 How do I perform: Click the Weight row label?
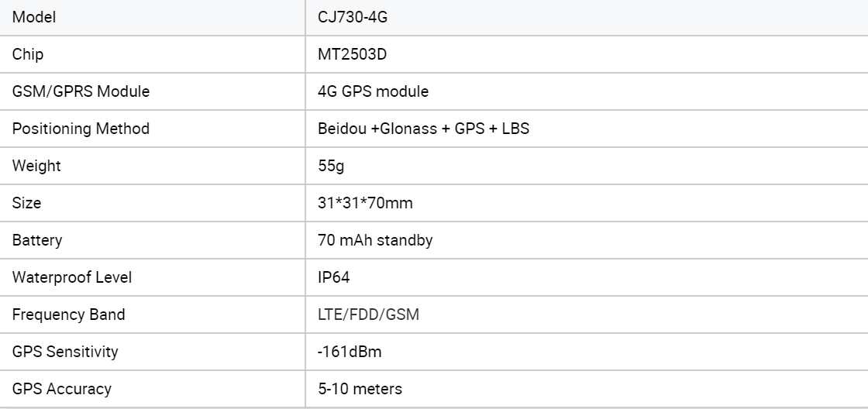click(36, 166)
